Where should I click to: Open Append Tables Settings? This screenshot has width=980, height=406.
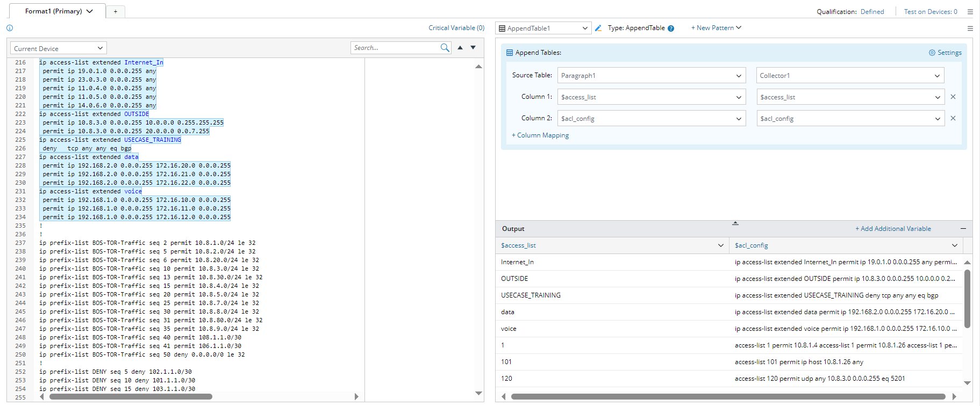pos(945,53)
